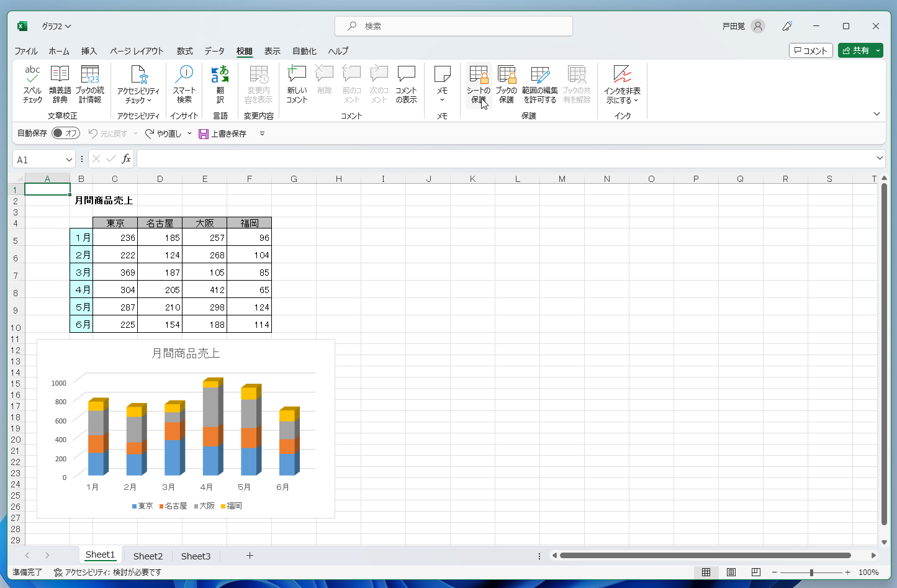This screenshot has width=897, height=588.
Task: Switch to ページレイアウト view icon
Action: click(731, 572)
